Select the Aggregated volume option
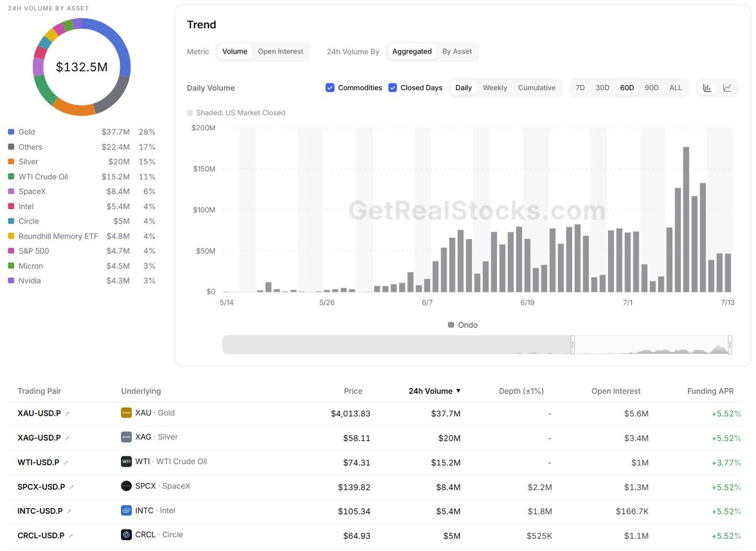756x551 pixels. (x=412, y=52)
